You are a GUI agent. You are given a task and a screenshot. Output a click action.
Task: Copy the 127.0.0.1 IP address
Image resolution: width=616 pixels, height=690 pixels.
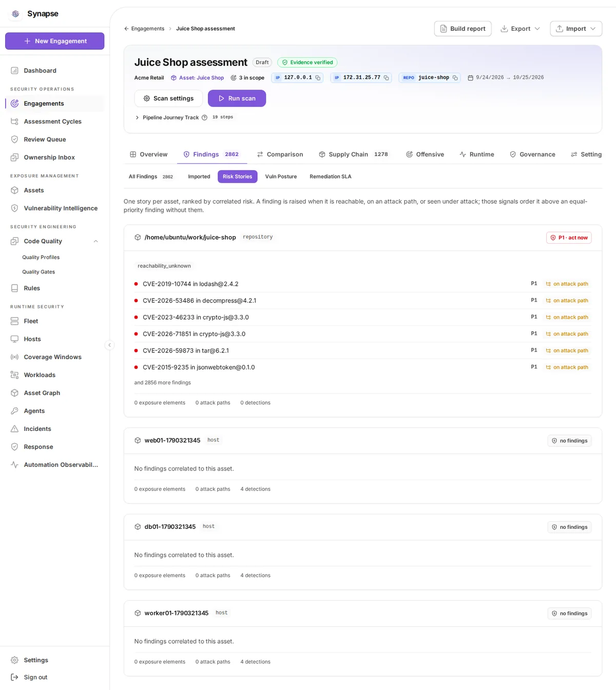click(318, 78)
